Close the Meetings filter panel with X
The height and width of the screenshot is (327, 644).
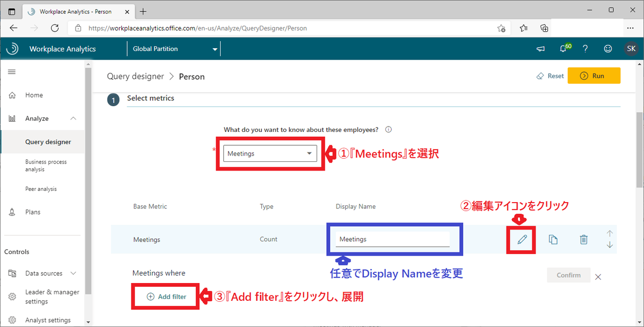pyautogui.click(x=598, y=277)
